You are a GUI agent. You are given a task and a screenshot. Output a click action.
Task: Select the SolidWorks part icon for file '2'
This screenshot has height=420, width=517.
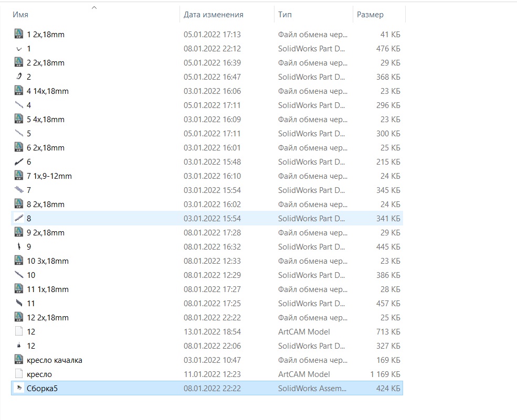tap(19, 77)
